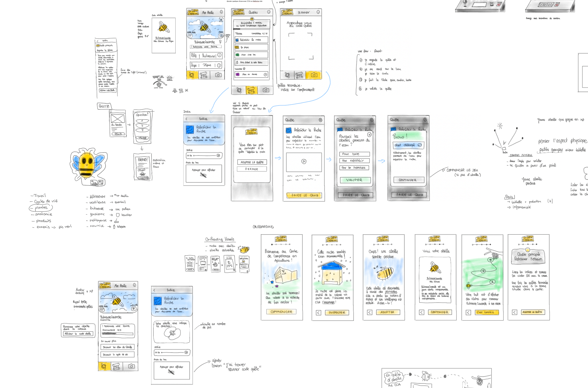The height and width of the screenshot is (388, 588).
Task: Open scroll Quêtes tab on Mon Abeille screen
Action: pyautogui.click(x=204, y=75)
